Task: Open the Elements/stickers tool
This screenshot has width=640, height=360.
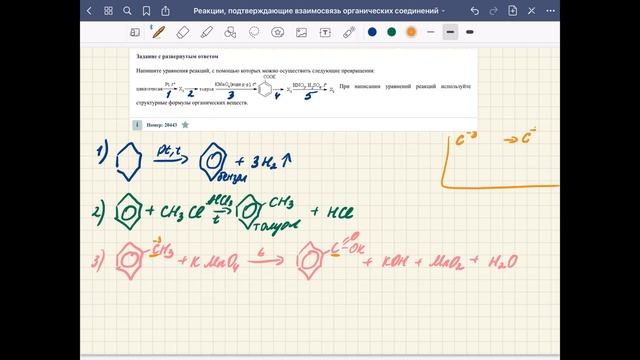Action: coord(278,32)
